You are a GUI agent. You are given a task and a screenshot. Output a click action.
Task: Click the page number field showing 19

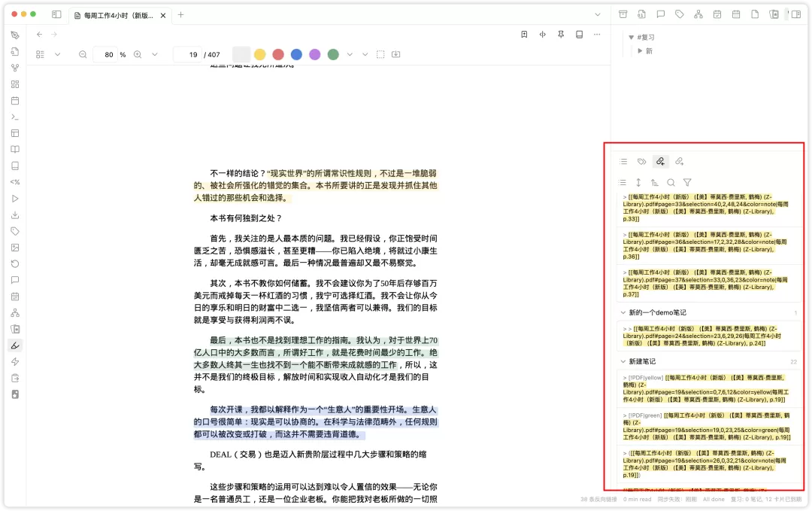point(187,54)
